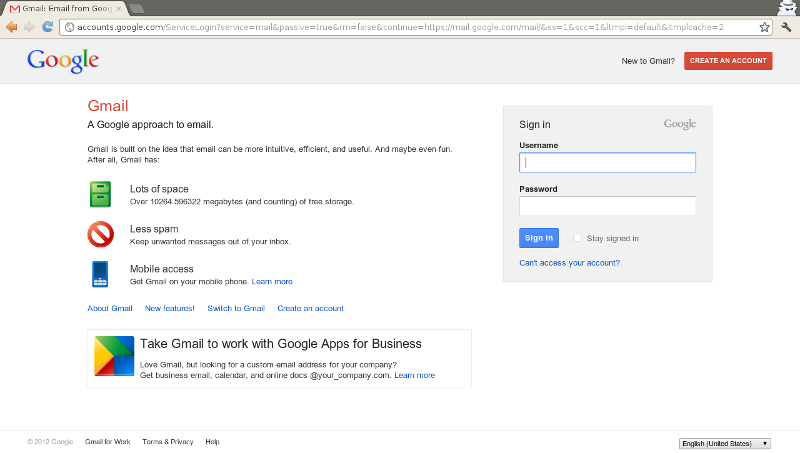Screen dimensions: 800x453
Task: Open the Switch to Gmail link
Action: click(236, 308)
